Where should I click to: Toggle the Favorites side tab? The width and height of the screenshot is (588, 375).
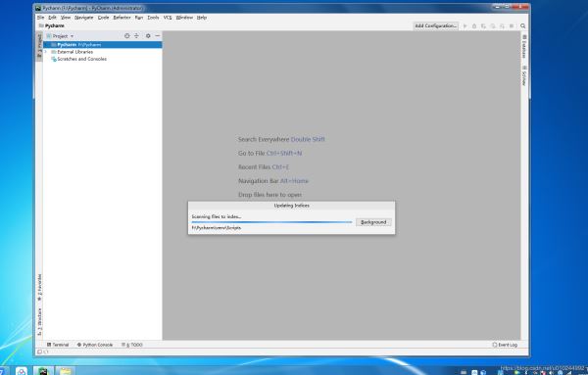[x=39, y=287]
